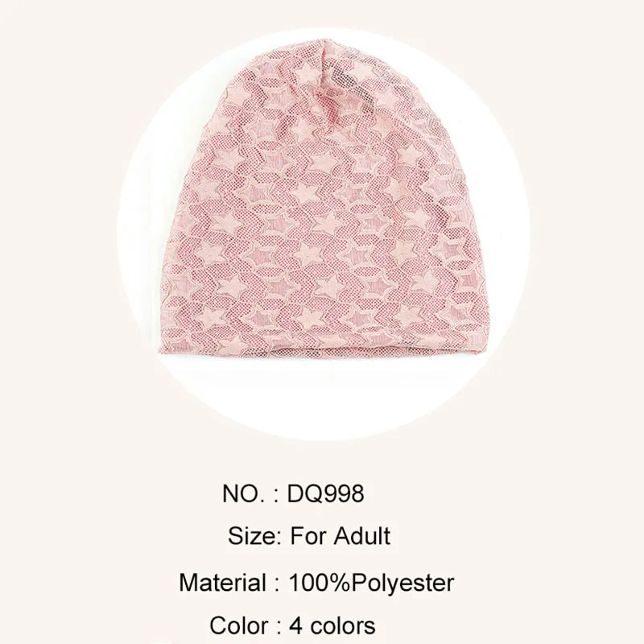Click the "Material" label
Image resolution: width=644 pixels, height=644 pixels.
click(223, 582)
